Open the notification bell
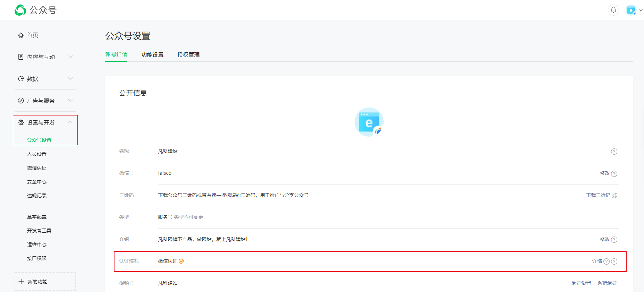 pos(613,10)
